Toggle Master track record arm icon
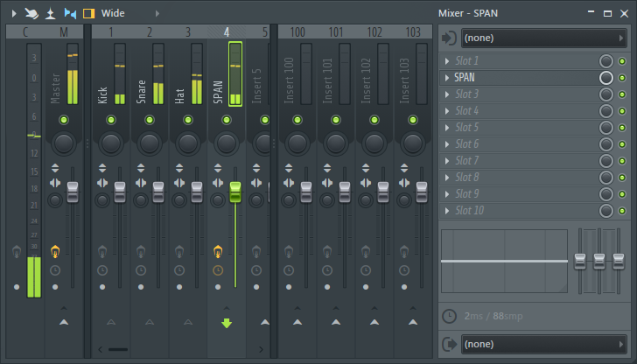Viewport: 637px width, 364px height. coord(55,252)
